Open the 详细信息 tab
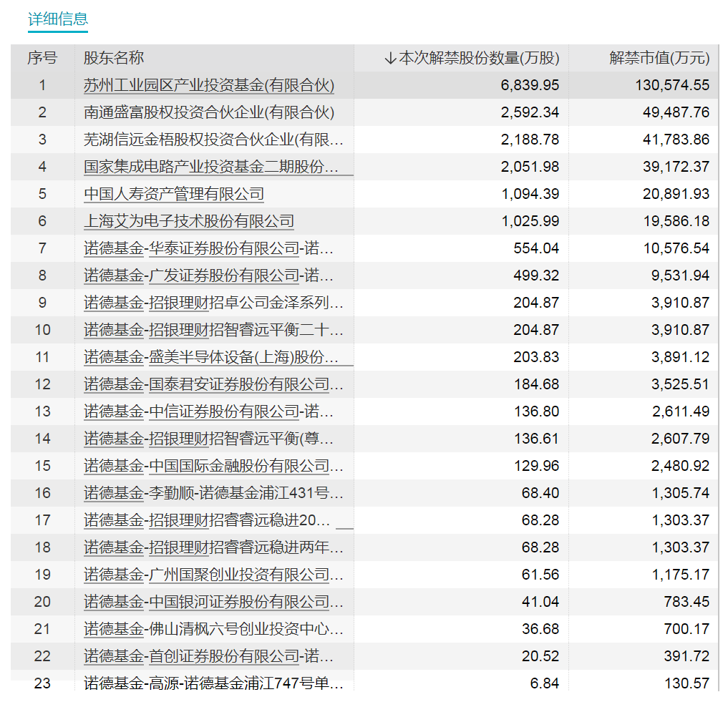The width and height of the screenshot is (728, 702). click(x=57, y=19)
